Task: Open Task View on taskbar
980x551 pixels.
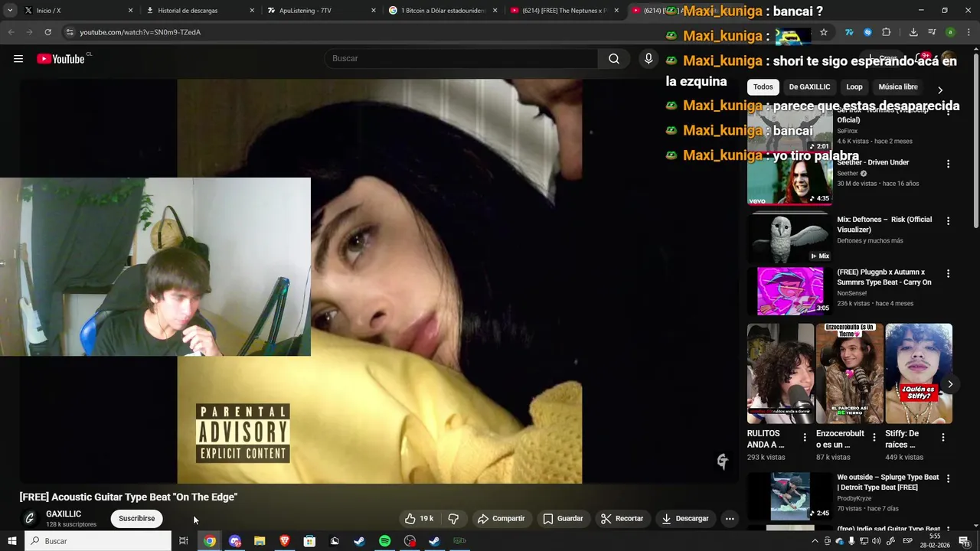Action: [184, 541]
